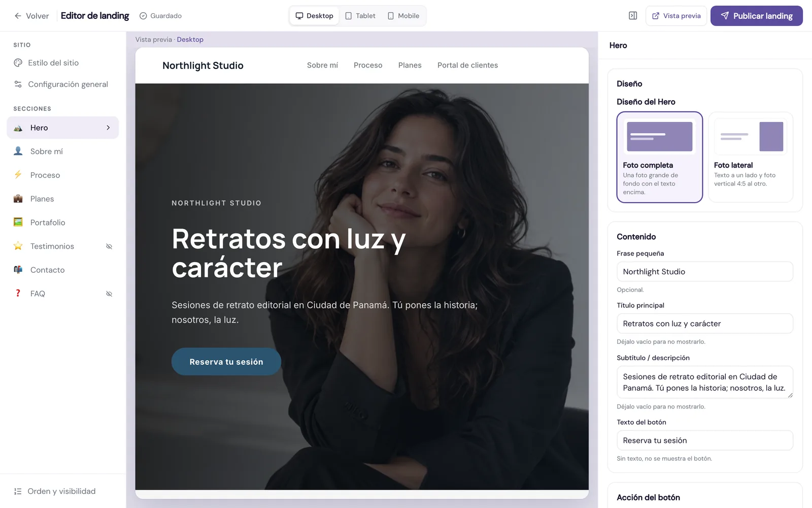Open Vista previa in new window
The height and width of the screenshot is (508, 812).
[x=676, y=16]
